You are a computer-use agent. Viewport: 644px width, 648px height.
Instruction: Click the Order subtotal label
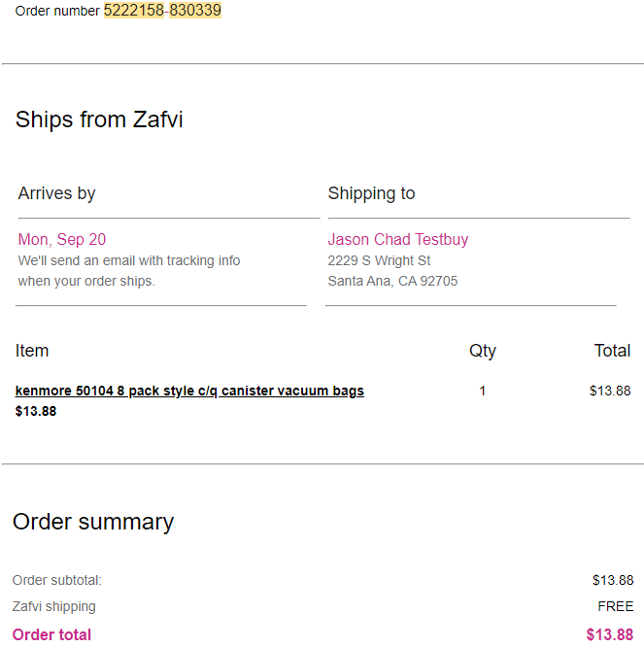click(57, 580)
